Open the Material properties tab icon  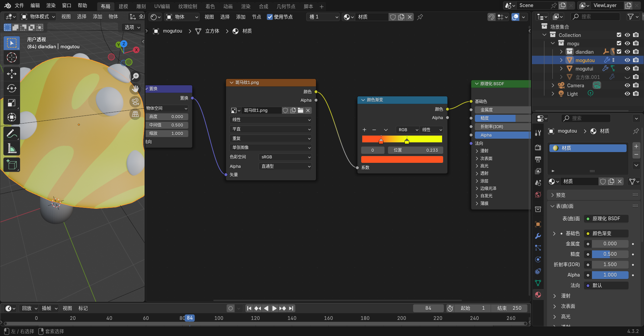click(538, 295)
